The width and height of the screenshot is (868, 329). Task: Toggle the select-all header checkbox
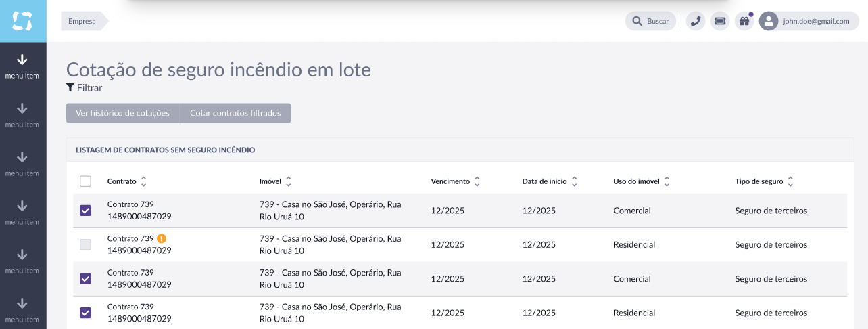85,181
